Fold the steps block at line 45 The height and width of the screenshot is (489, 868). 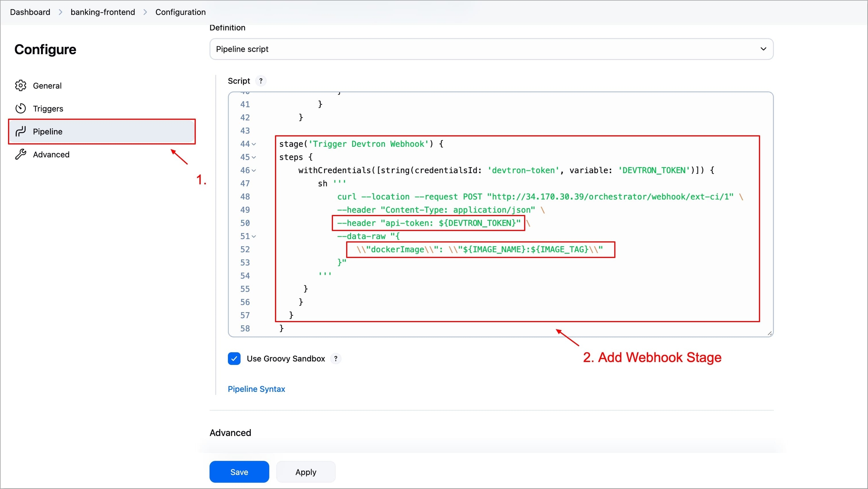click(254, 157)
